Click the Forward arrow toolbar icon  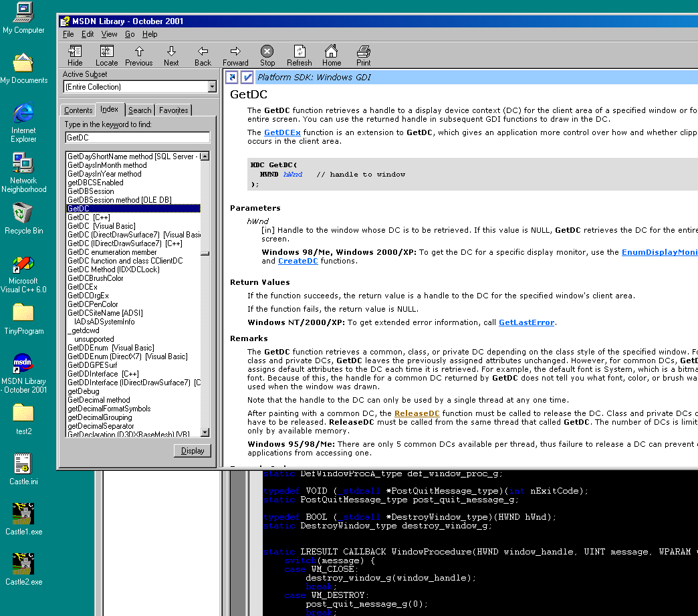(235, 56)
